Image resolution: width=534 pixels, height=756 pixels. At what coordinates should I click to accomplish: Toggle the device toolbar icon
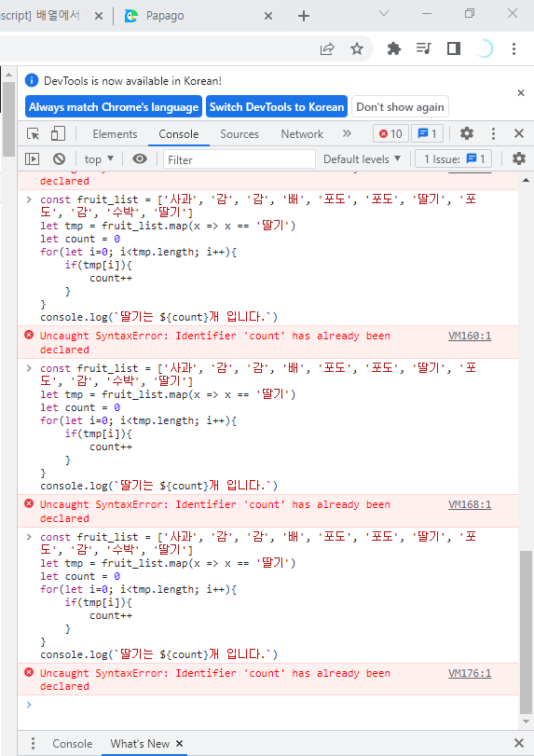[x=58, y=133]
